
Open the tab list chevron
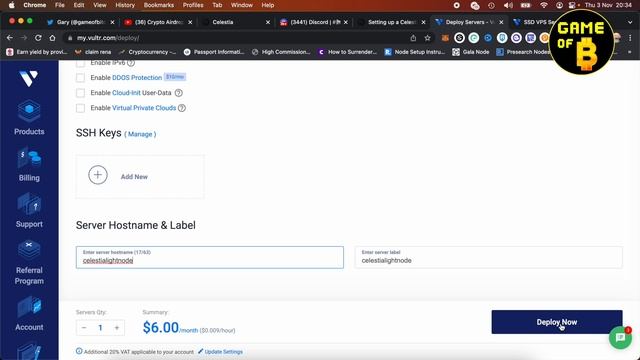630,22
